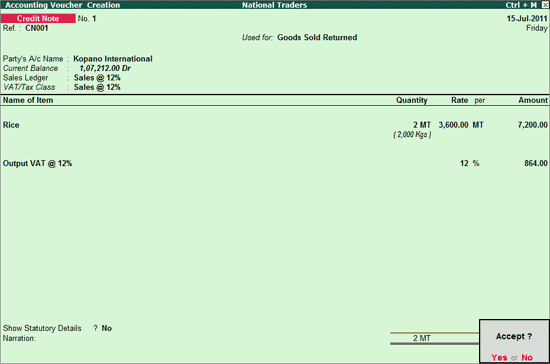Click the VAT percentage 12 field
Screen dimensions: 550x364
click(464, 163)
